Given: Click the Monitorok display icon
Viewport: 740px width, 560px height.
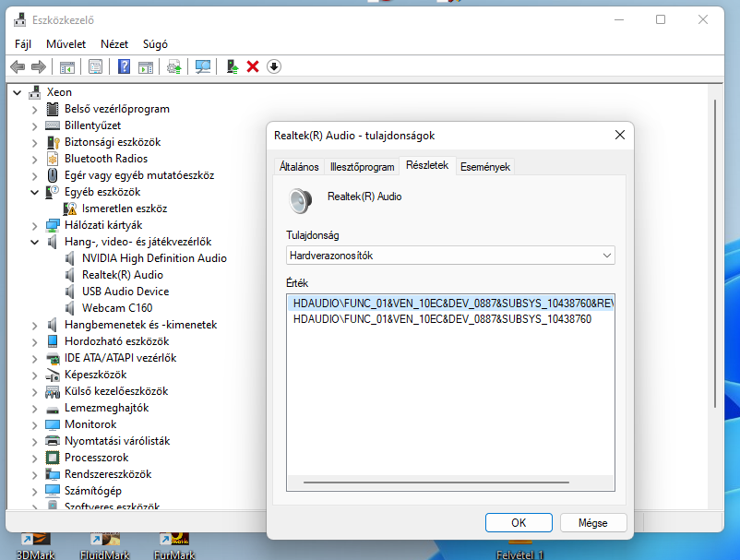Looking at the screenshot, I should coord(53,424).
